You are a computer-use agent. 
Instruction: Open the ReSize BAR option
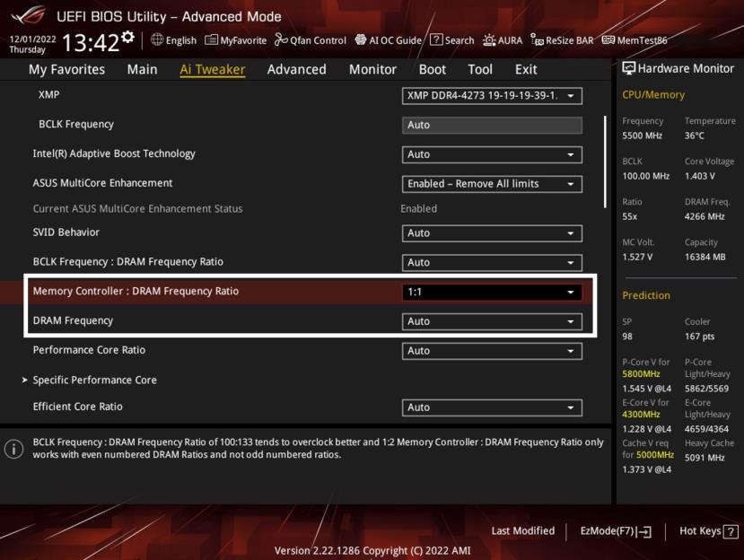[x=562, y=40]
